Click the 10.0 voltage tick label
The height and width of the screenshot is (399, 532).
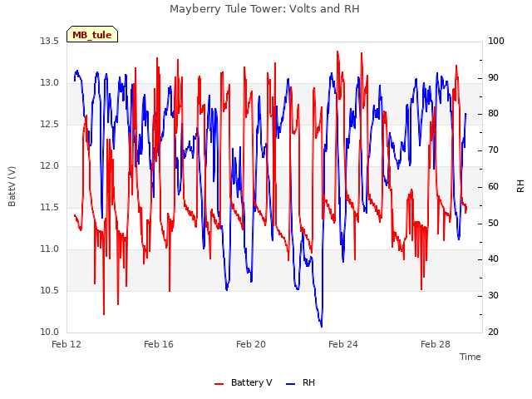pos(49,332)
